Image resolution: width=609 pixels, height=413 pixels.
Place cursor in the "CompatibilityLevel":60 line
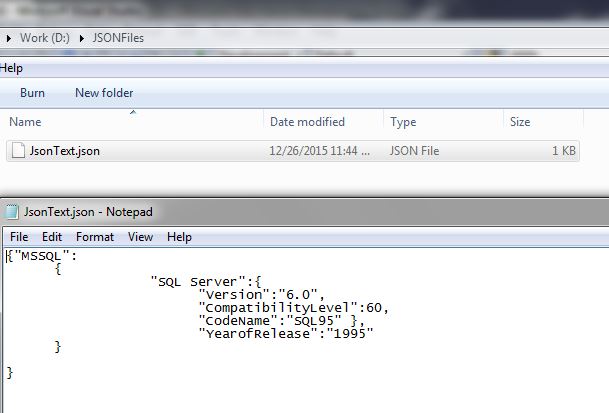click(x=293, y=308)
